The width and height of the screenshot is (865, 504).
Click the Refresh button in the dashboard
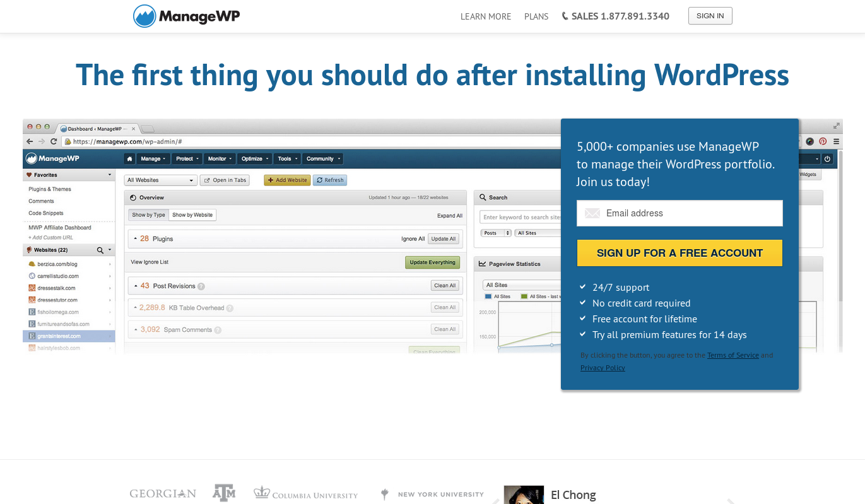330,180
